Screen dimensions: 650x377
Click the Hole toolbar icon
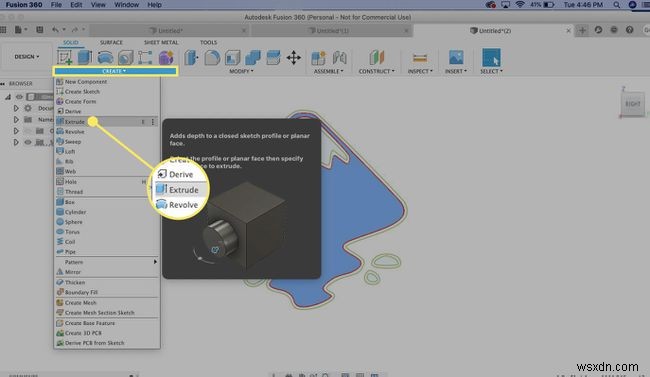tap(126, 58)
